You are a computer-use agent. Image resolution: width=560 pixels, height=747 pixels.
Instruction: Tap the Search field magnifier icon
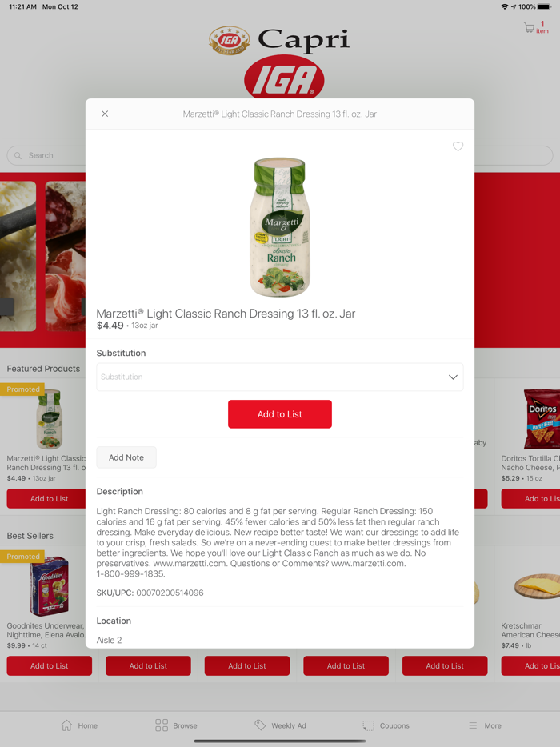coord(18,155)
